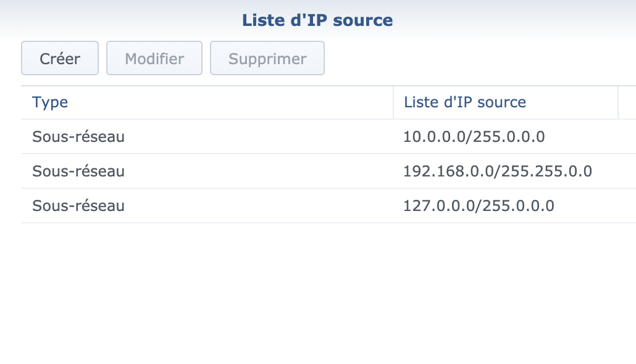Click the blank end cell of the 10.0.0.0 row
636x364 pixels.
627,136
